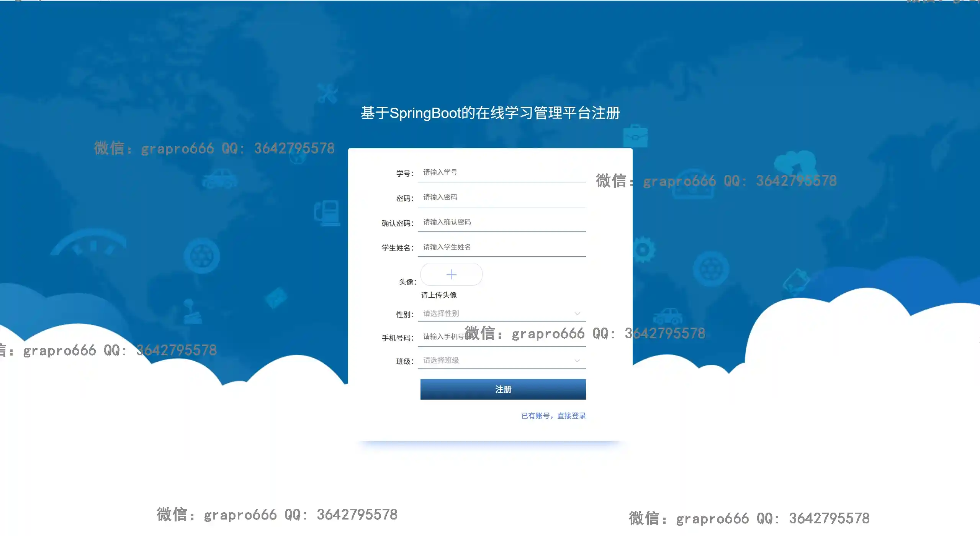
Task: Follow the 已有账号，直接登录 login link
Action: click(553, 416)
